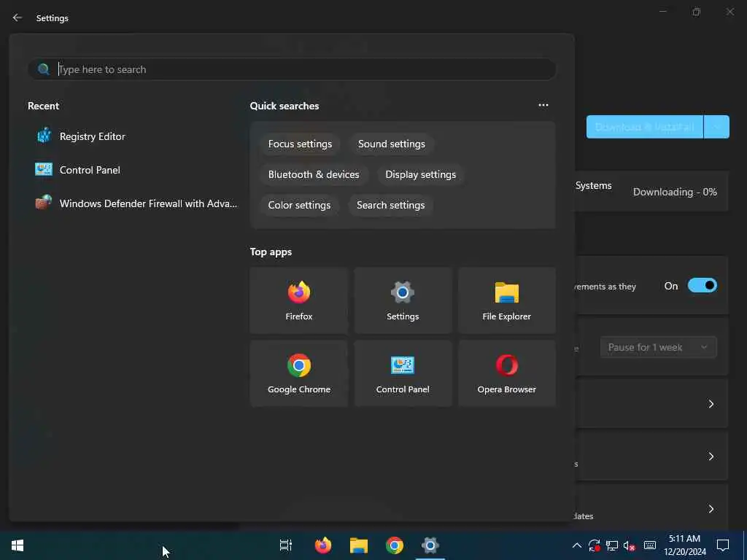
Task: Show hidden system tray icons
Action: [576, 545]
